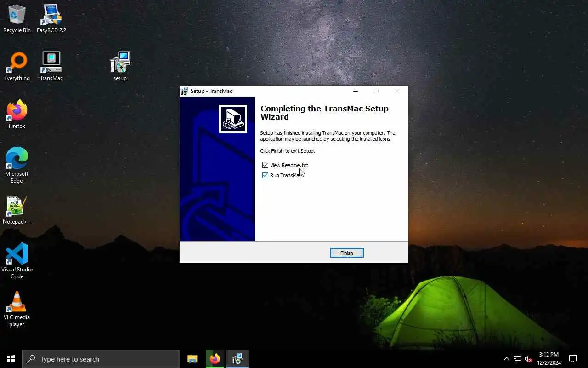Click the TransMac setup taskbar button
The width and height of the screenshot is (588, 368).
237,359
